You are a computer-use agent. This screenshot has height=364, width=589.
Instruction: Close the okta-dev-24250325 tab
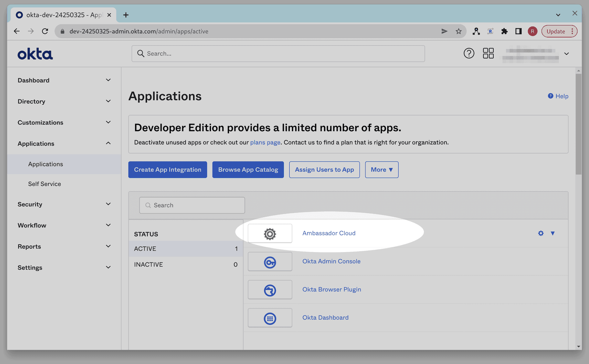(x=109, y=15)
